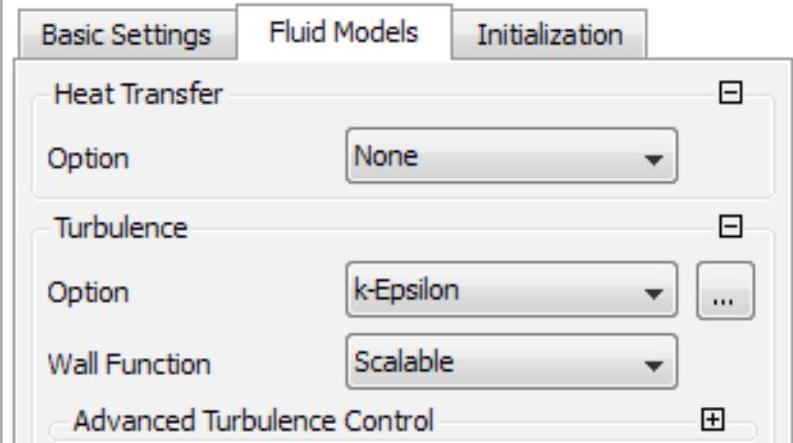The image size is (793, 443).
Task: Click the Wall Function label
Action: click(129, 364)
